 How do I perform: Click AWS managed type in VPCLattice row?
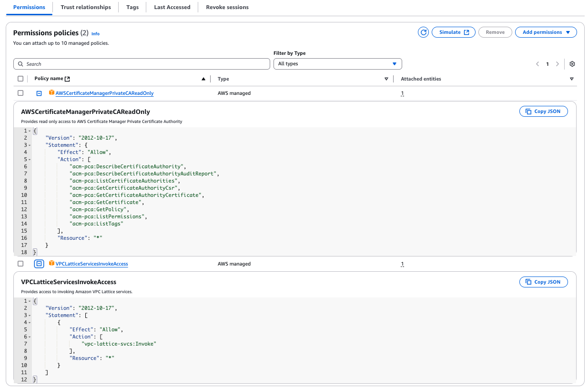(234, 264)
